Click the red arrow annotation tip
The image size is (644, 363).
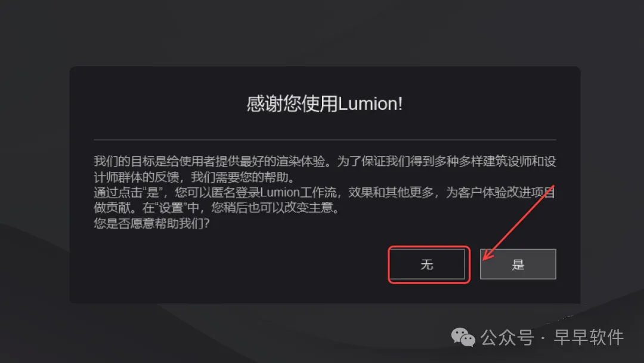[x=485, y=259]
